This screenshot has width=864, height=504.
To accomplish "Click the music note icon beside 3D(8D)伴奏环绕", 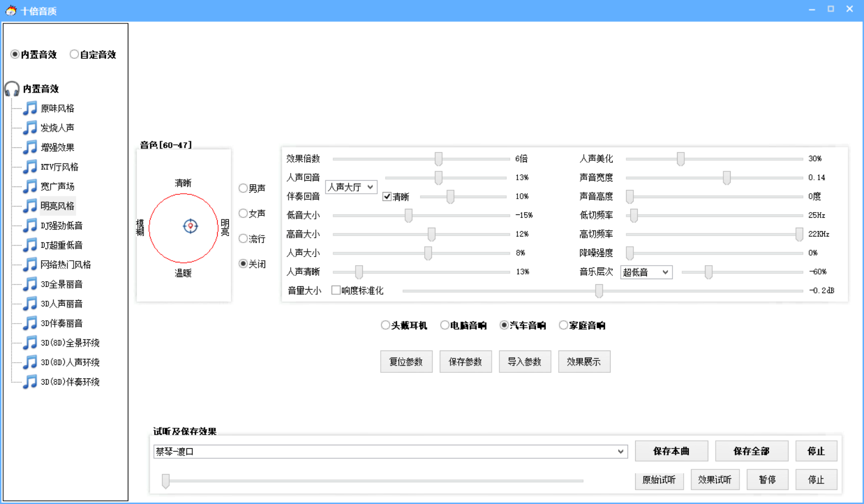I will (x=30, y=382).
